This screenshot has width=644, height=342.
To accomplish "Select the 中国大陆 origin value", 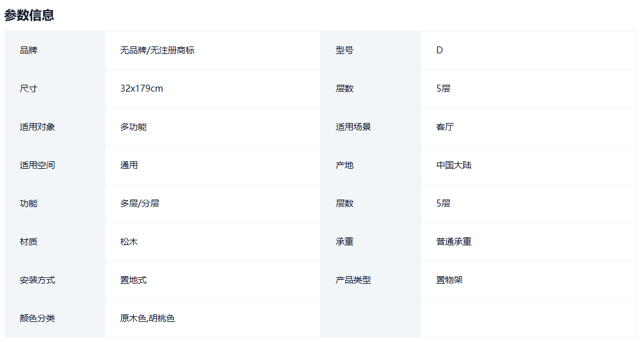I will [454, 165].
